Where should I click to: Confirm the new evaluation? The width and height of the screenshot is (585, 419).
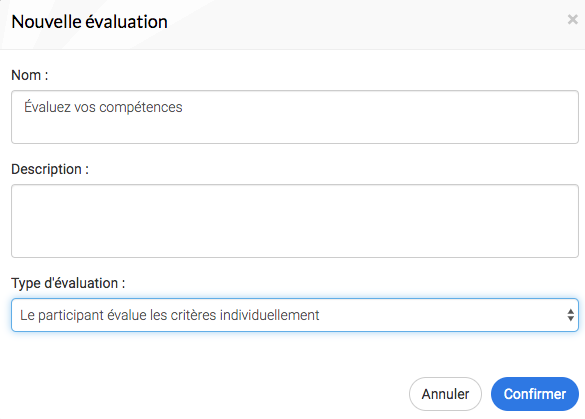pyautogui.click(x=535, y=394)
